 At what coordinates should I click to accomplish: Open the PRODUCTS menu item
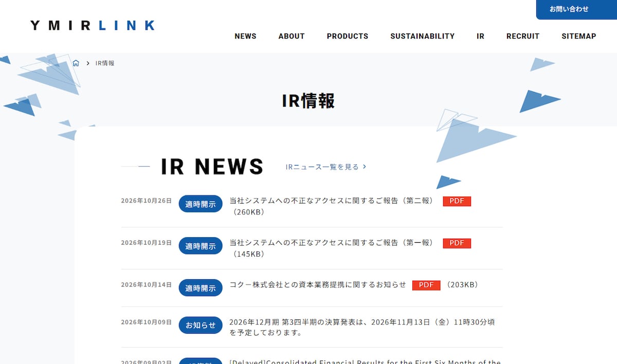pyautogui.click(x=348, y=37)
